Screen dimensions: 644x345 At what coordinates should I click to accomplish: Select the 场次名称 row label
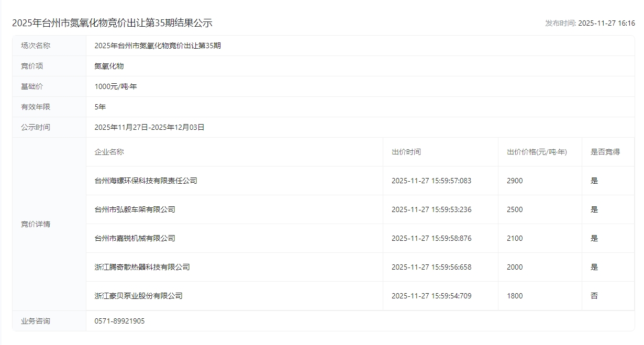click(36, 46)
